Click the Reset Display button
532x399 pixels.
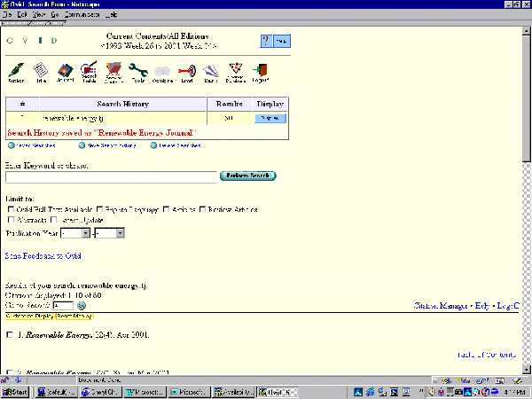[x=74, y=317]
